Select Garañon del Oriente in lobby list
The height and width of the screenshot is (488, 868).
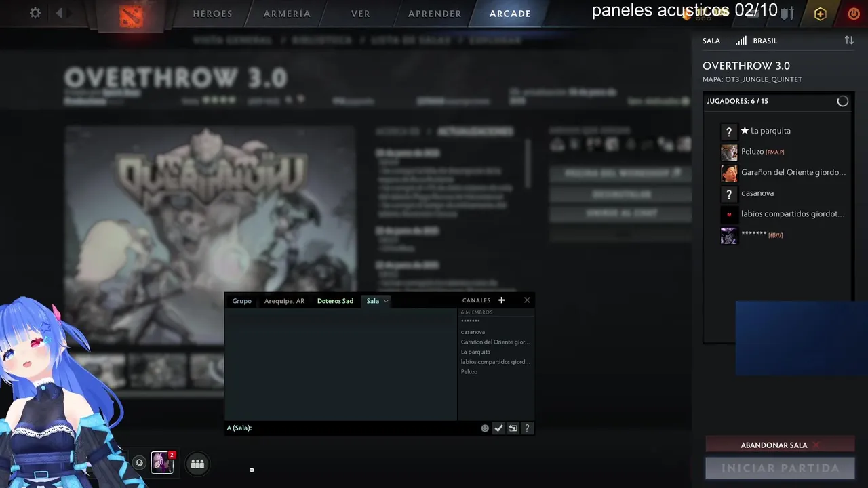click(x=793, y=173)
